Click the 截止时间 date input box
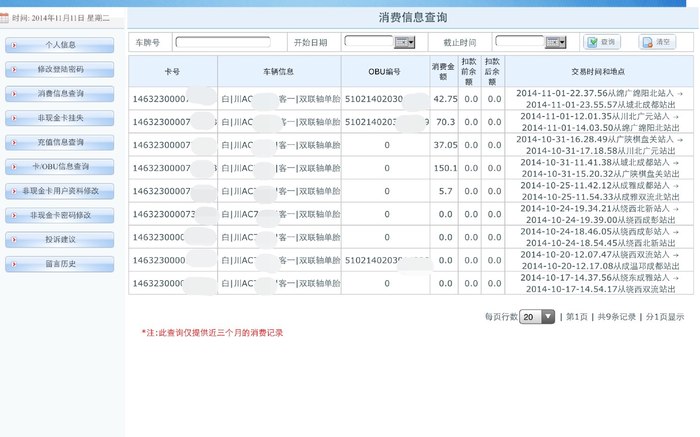700x437 pixels. [519, 42]
